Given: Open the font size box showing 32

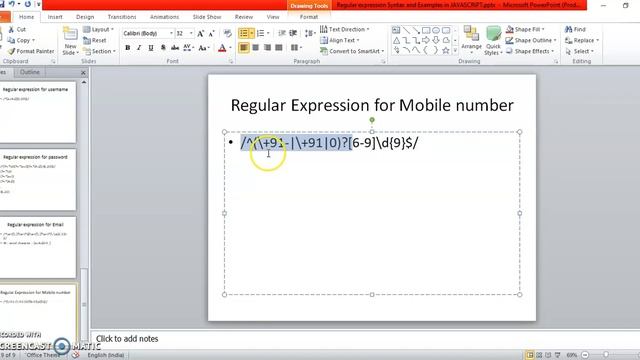Looking at the screenshot, I should (x=184, y=33).
